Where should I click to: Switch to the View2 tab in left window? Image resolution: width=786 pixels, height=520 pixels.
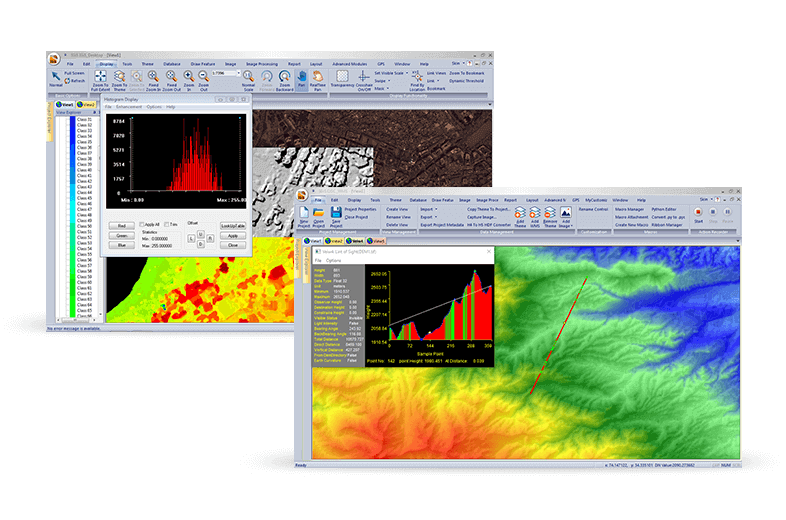click(x=87, y=102)
